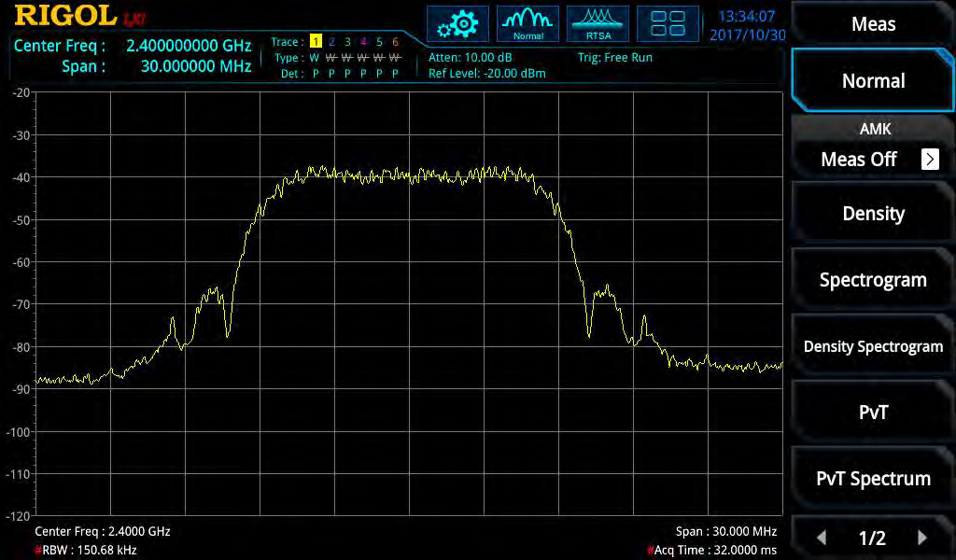This screenshot has width=956, height=560.
Task: Click the Atten: 10.00 dB readout
Action: (471, 57)
